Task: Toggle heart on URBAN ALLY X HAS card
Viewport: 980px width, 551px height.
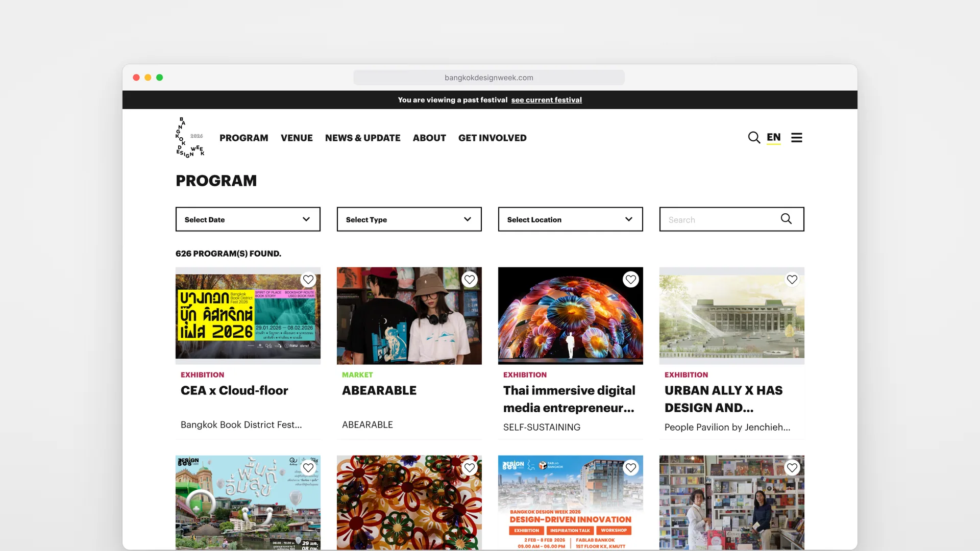Action: coord(792,280)
